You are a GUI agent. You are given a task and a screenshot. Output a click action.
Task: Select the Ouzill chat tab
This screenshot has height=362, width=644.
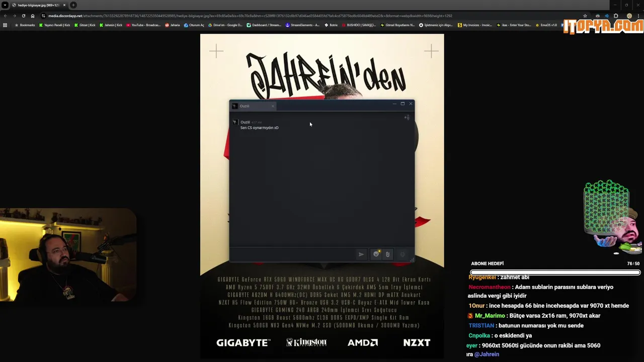pyautogui.click(x=253, y=106)
